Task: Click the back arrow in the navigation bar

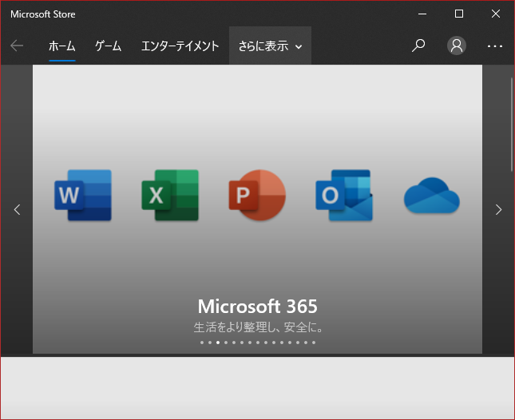Action: coord(17,46)
